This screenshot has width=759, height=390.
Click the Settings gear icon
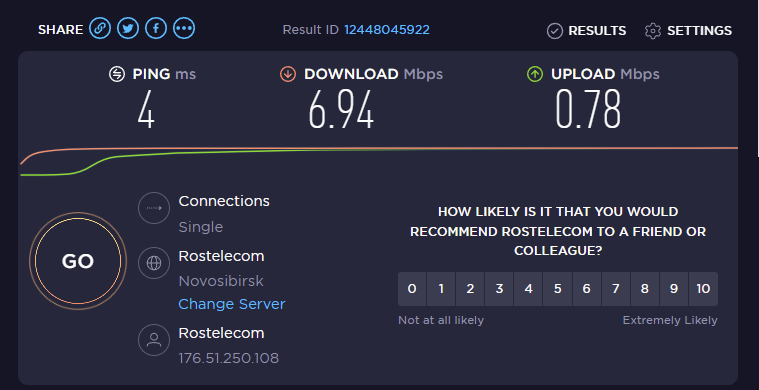point(653,30)
